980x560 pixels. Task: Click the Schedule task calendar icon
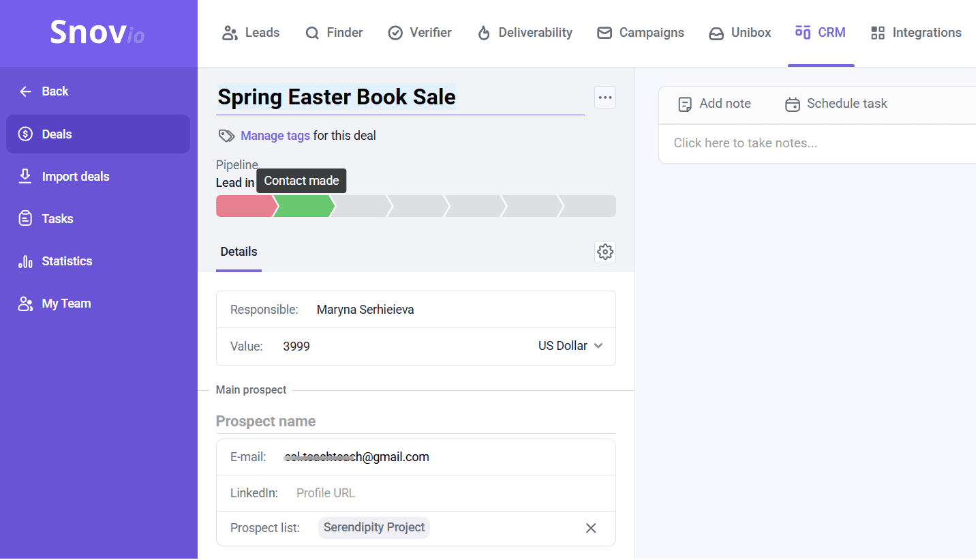click(x=792, y=104)
